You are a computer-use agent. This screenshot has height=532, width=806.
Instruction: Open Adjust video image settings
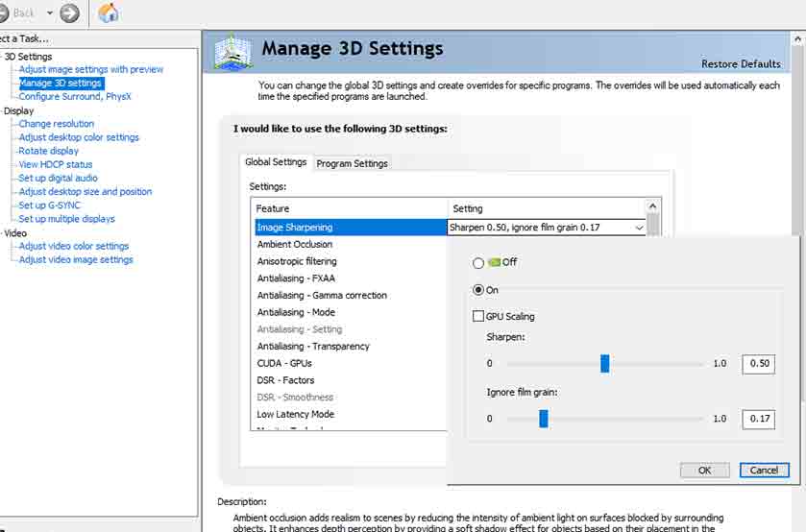click(76, 259)
